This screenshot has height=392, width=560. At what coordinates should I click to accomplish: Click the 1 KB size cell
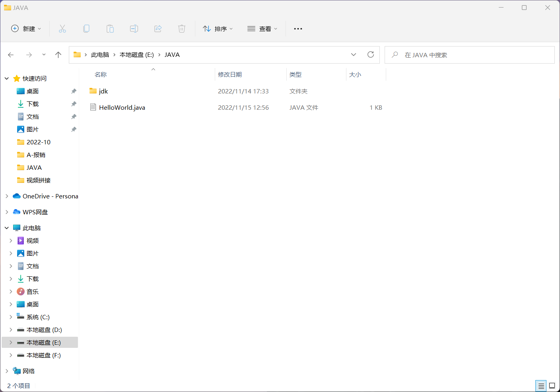point(376,107)
